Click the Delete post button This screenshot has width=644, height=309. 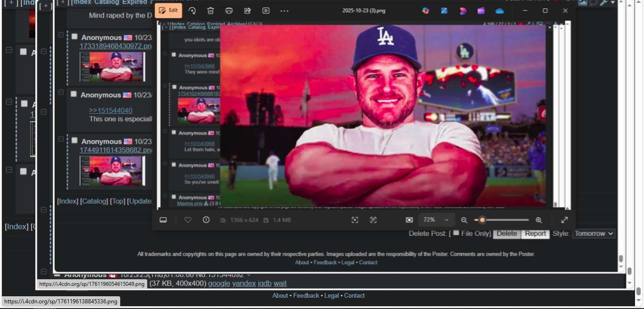coord(507,234)
